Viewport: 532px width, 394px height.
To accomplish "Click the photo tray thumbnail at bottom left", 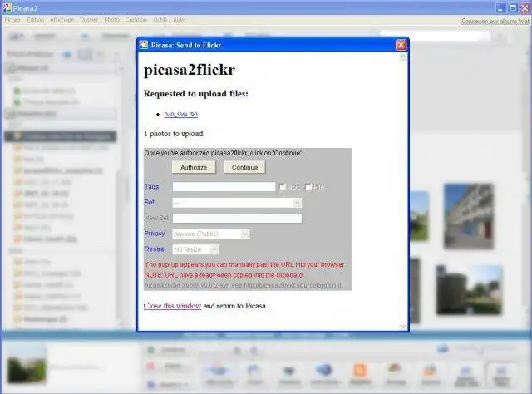I will (27, 366).
